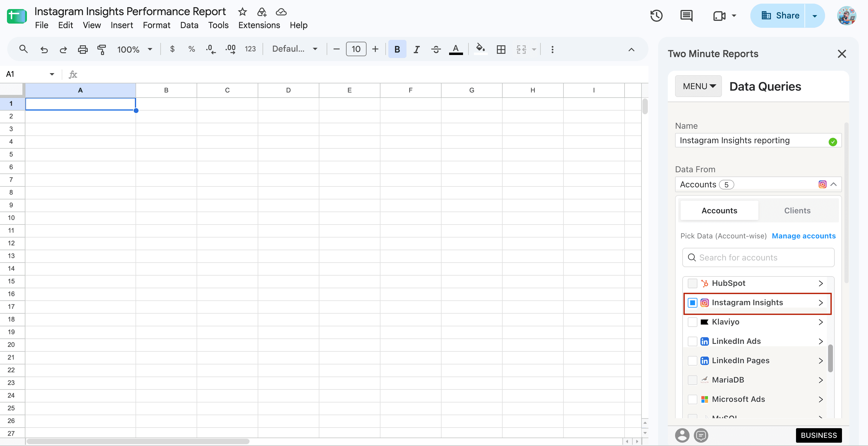This screenshot has width=868, height=446.
Task: Open the zoom 100% dropdown
Action: pos(135,50)
